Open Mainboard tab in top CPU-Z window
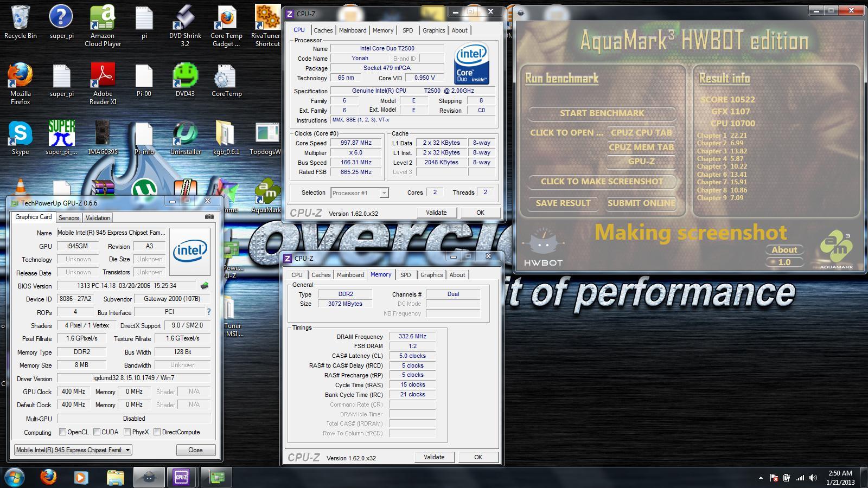 pyautogui.click(x=353, y=30)
